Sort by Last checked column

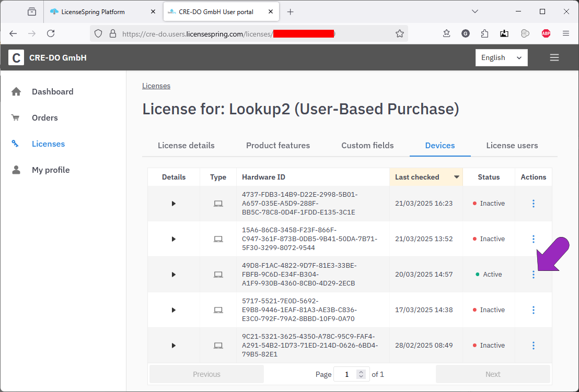tap(426, 177)
